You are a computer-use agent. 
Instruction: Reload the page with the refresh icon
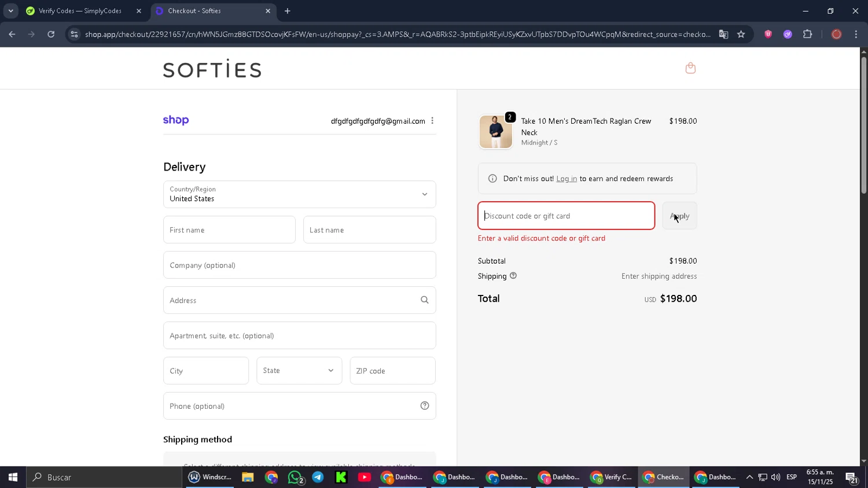tap(51, 34)
